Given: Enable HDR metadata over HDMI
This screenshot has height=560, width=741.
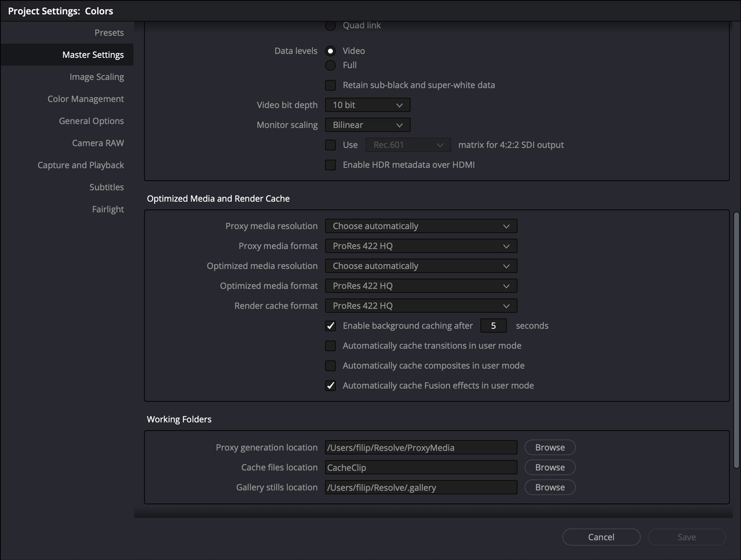Looking at the screenshot, I should point(330,164).
